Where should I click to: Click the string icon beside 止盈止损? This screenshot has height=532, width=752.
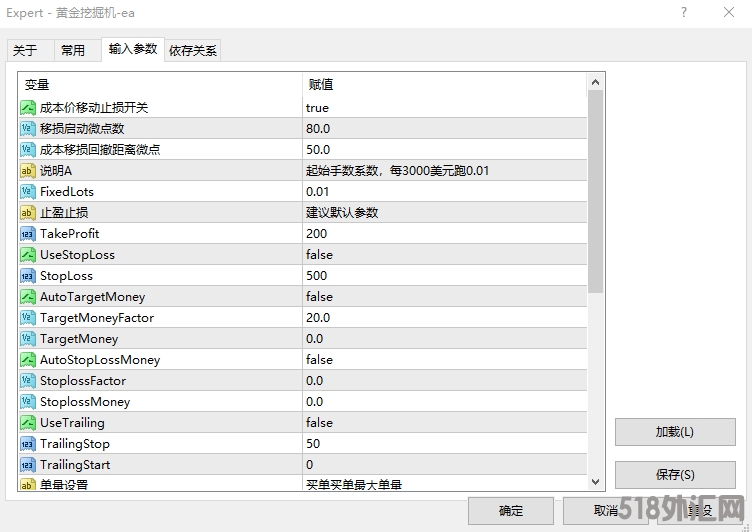[28, 213]
